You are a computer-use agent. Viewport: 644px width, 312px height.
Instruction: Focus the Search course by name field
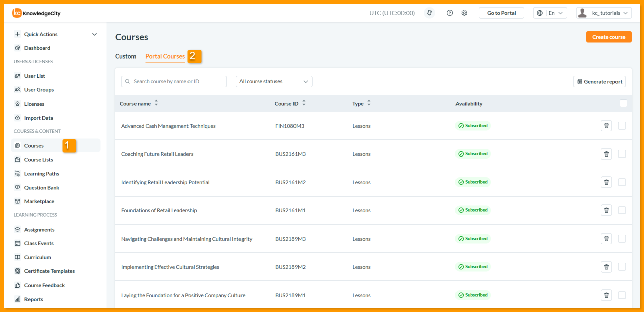[x=174, y=81]
